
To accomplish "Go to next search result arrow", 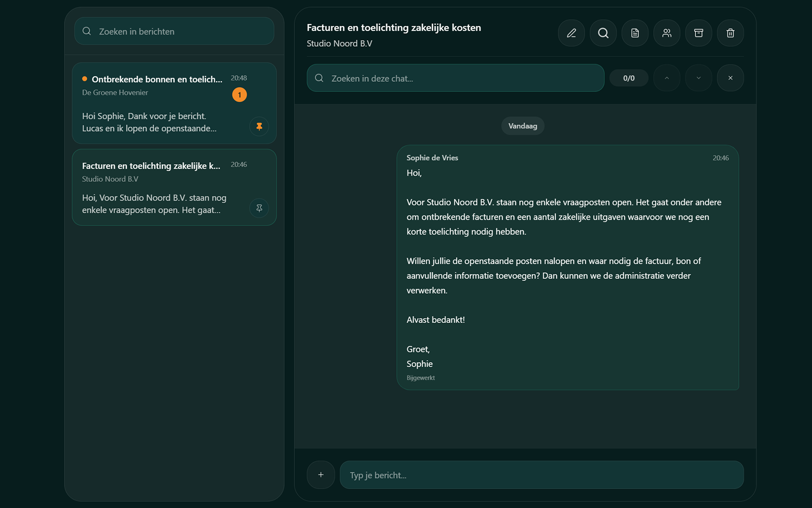I will [x=699, y=78].
